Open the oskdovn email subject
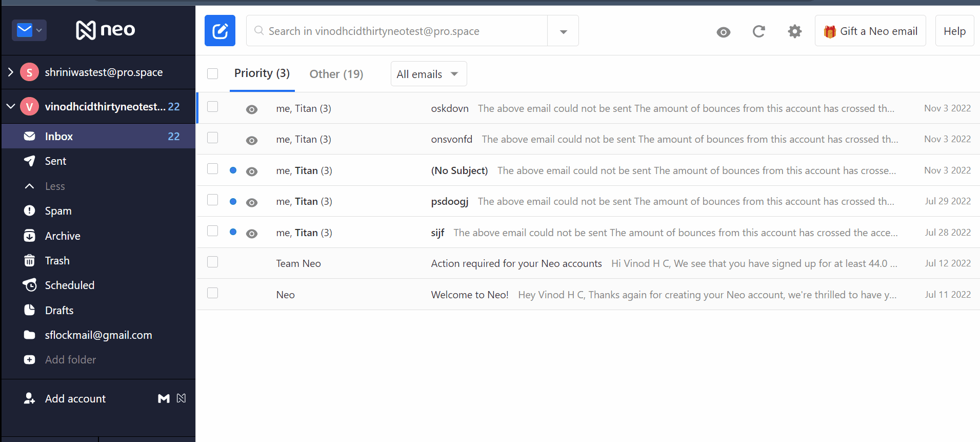The height and width of the screenshot is (442, 980). point(450,108)
